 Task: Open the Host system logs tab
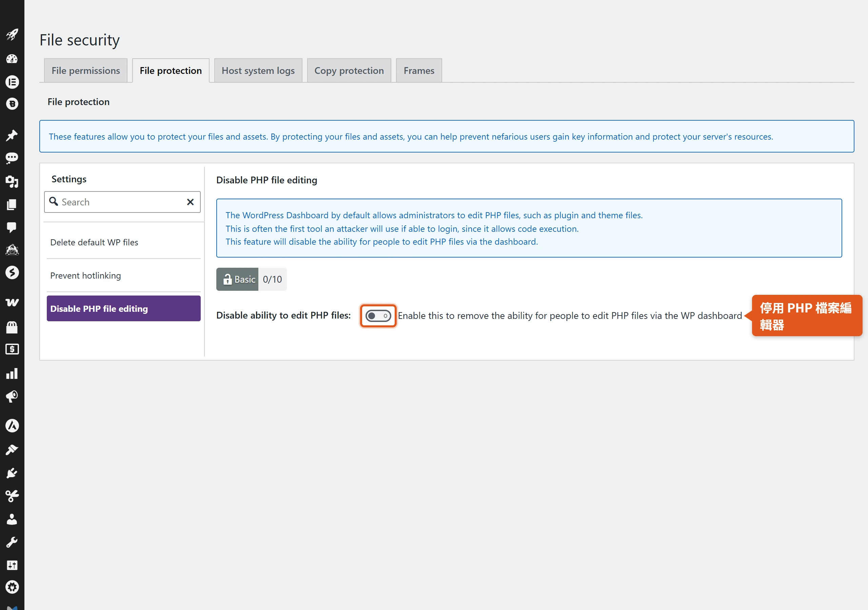pyautogui.click(x=258, y=70)
